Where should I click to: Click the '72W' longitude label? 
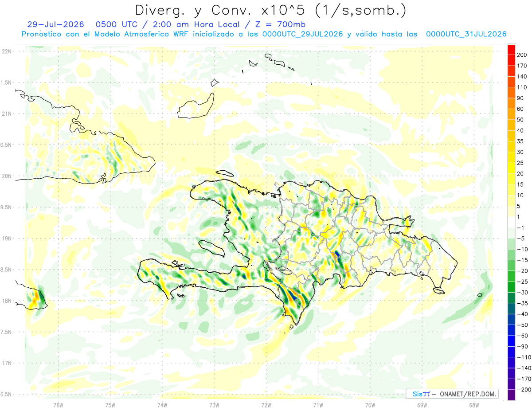click(266, 405)
